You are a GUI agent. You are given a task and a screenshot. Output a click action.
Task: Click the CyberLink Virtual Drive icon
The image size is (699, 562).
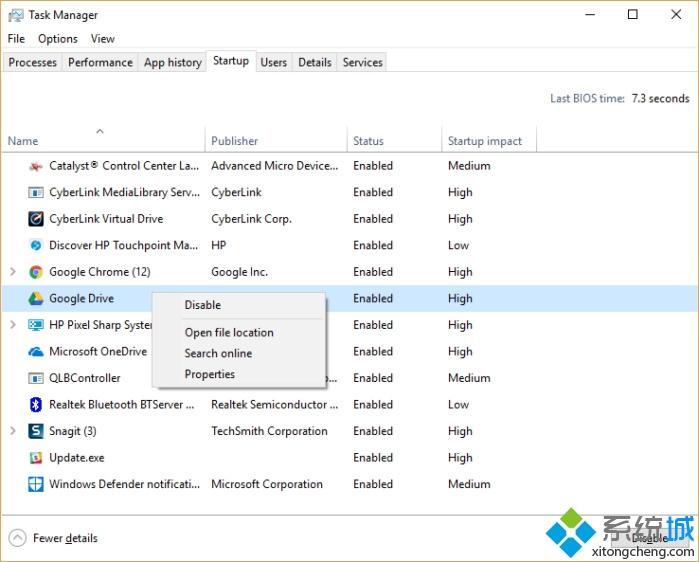(x=36, y=219)
